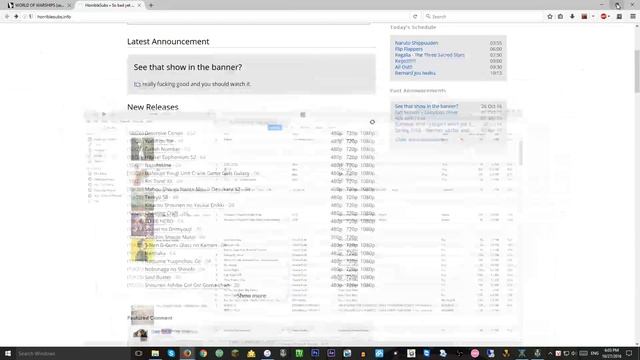Click the 'Latest Announcement' heading text
Screen dimensions: 640x360
click(x=168, y=42)
